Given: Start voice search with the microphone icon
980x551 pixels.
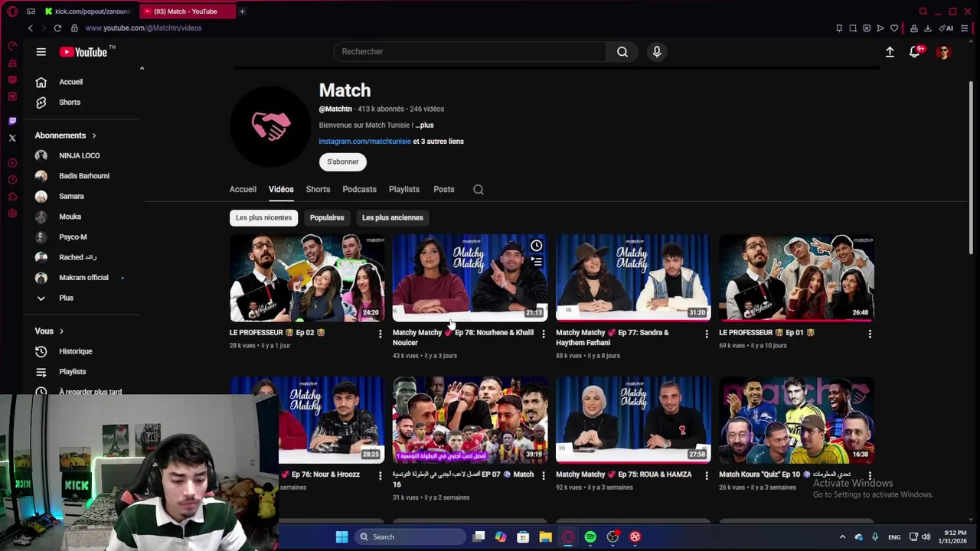Looking at the screenshot, I should 657,52.
